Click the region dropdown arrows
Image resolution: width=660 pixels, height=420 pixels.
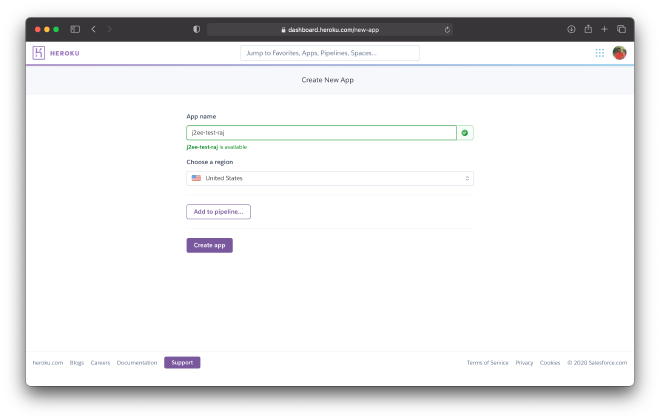click(467, 178)
